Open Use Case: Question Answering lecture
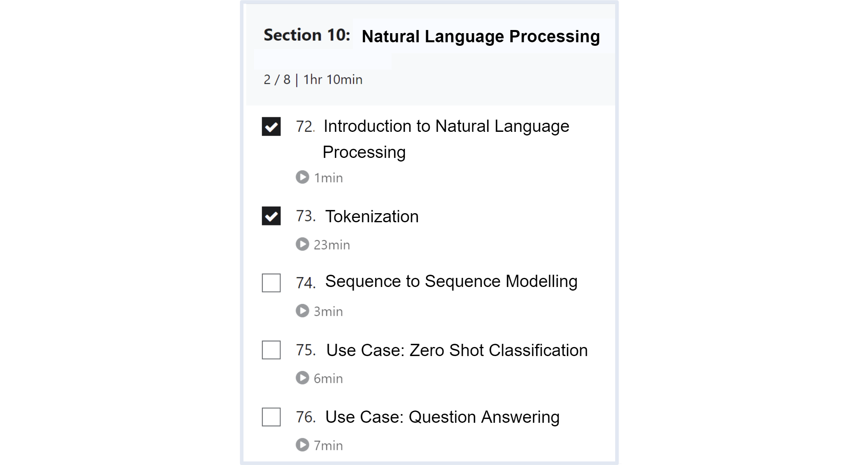Viewport: 868px width, 465px height. [x=442, y=417]
